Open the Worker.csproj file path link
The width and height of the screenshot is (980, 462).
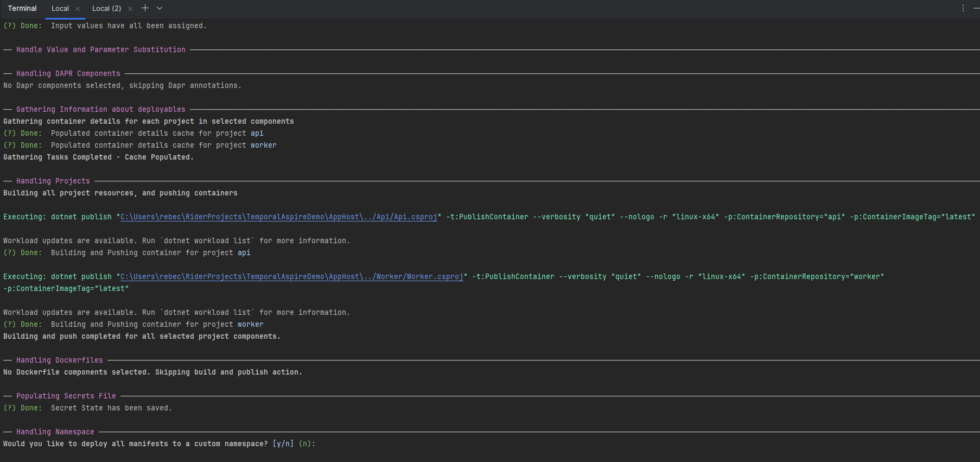click(x=291, y=276)
